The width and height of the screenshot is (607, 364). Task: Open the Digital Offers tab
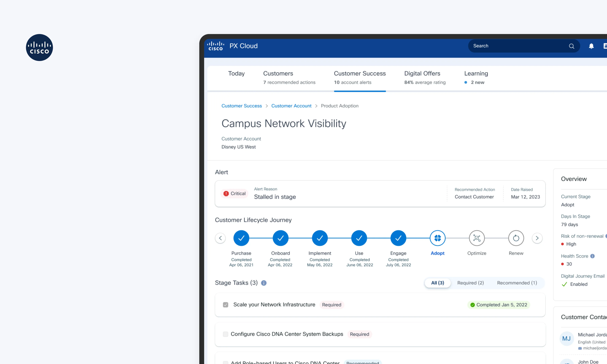[x=425, y=78]
